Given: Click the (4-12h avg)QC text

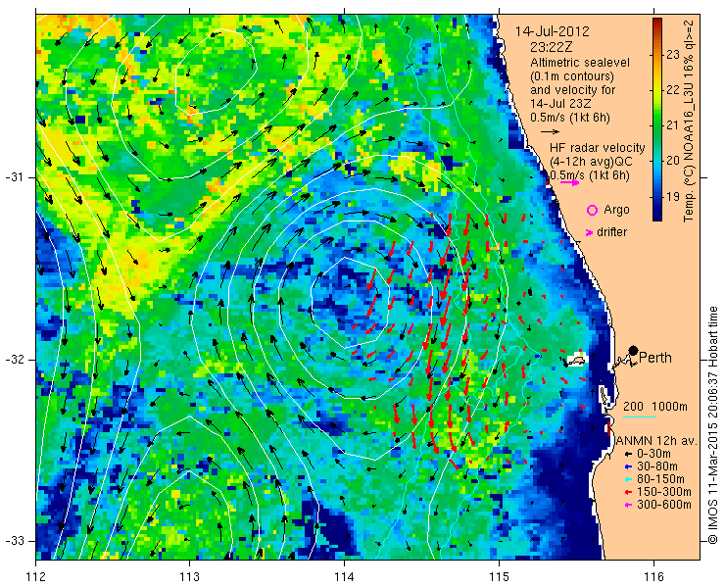Looking at the screenshot, I should 593,162.
